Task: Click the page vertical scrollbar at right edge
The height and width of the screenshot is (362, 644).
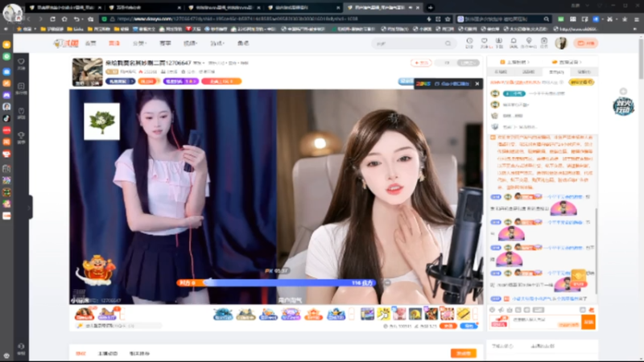Action: (x=641, y=60)
